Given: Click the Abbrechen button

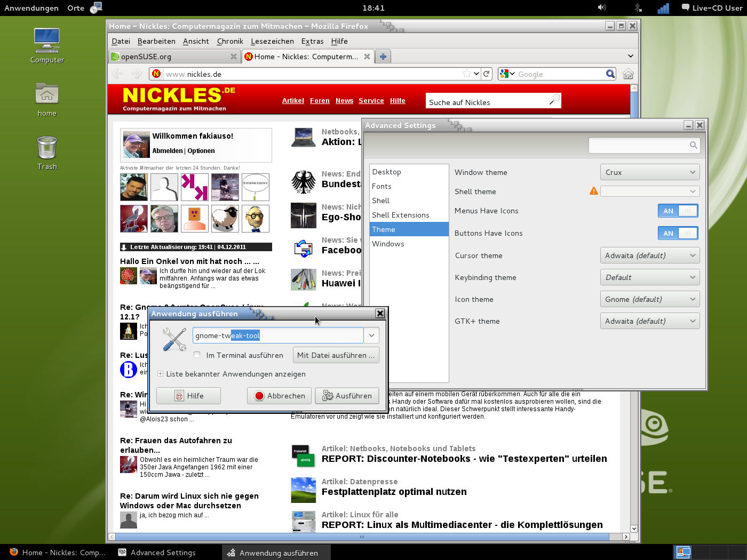Looking at the screenshot, I should [x=279, y=396].
